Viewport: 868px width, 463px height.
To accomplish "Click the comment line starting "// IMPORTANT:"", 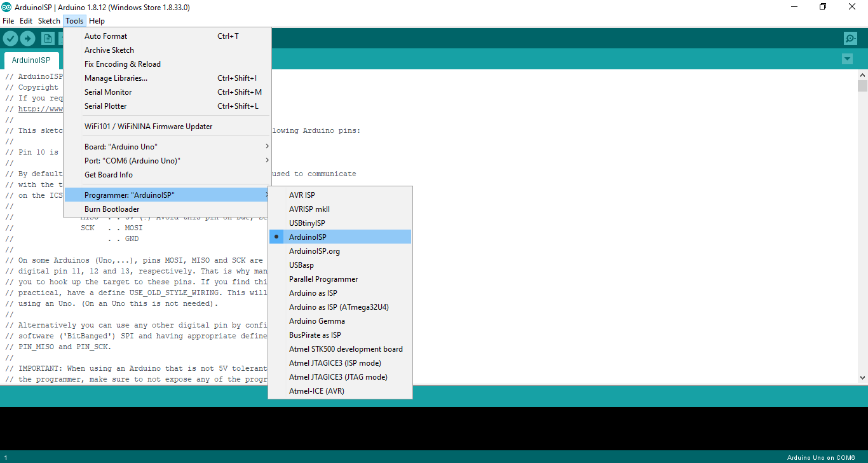I will (x=137, y=369).
